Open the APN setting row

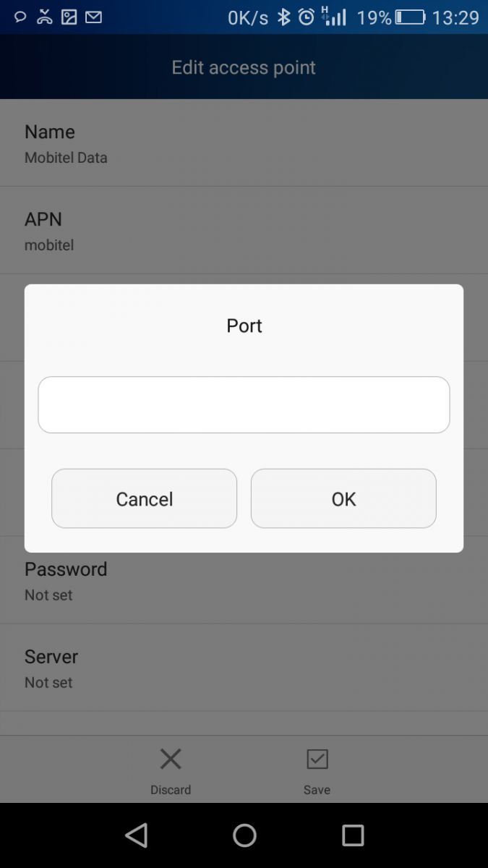tap(244, 231)
